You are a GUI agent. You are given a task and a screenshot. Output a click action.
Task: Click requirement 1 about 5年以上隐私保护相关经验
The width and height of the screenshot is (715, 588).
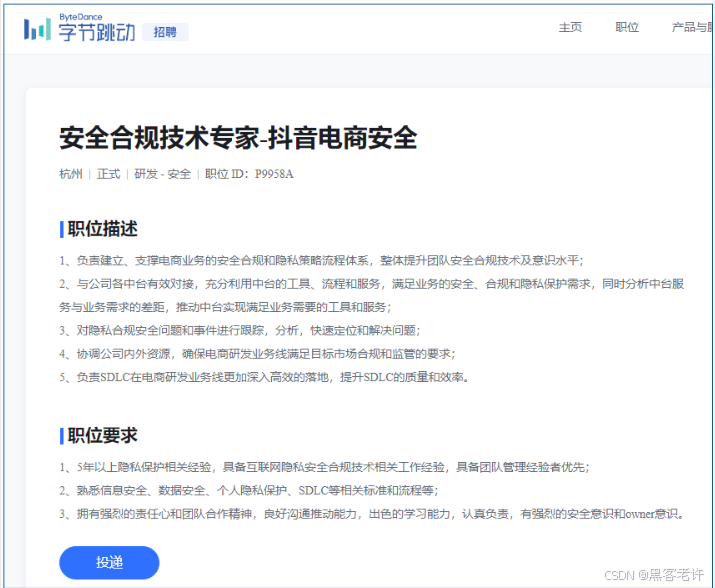pyautogui.click(x=324, y=467)
